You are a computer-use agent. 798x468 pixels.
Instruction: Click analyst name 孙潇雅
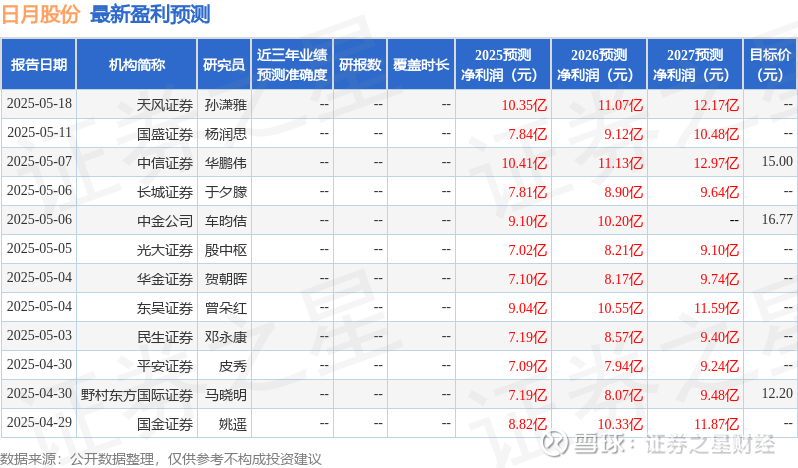click(225, 105)
